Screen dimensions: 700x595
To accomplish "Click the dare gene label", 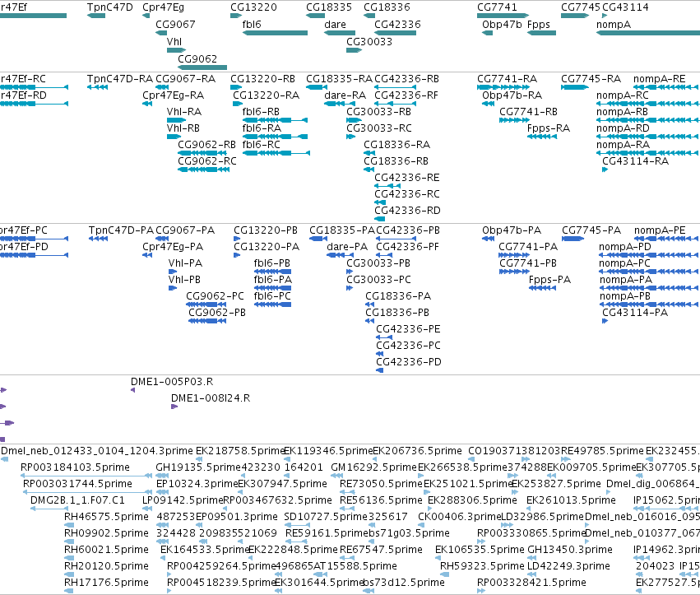I will 336,25.
